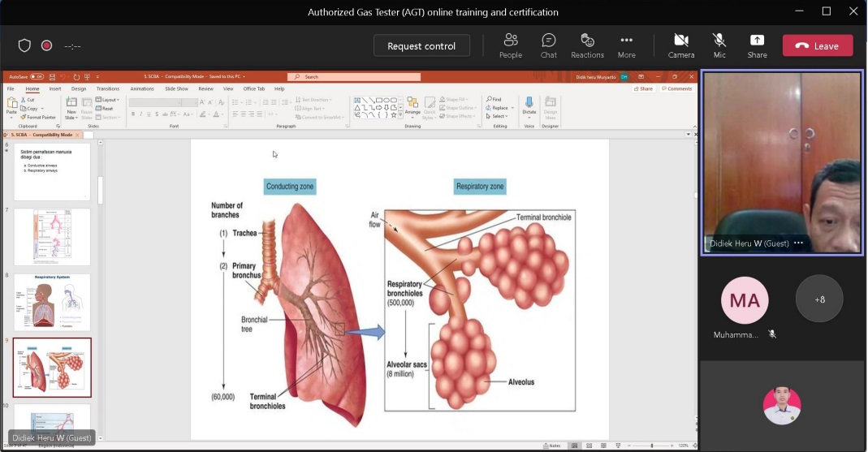Open Didiek Heru W video options
The image size is (868, 452).
[798, 243]
